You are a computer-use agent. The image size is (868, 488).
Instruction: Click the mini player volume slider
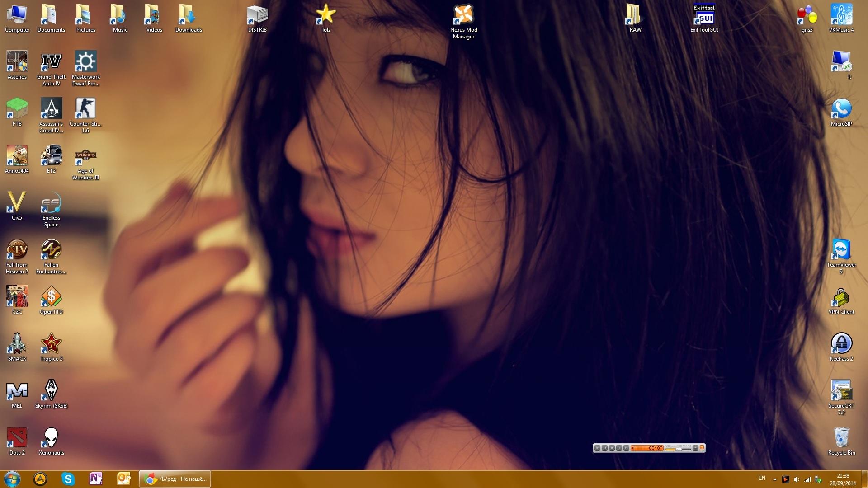678,450
